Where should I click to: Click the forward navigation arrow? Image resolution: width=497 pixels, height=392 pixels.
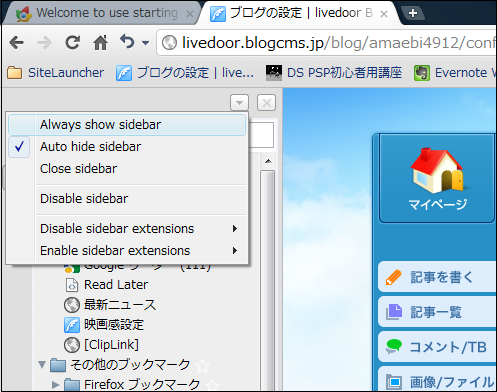click(x=44, y=43)
